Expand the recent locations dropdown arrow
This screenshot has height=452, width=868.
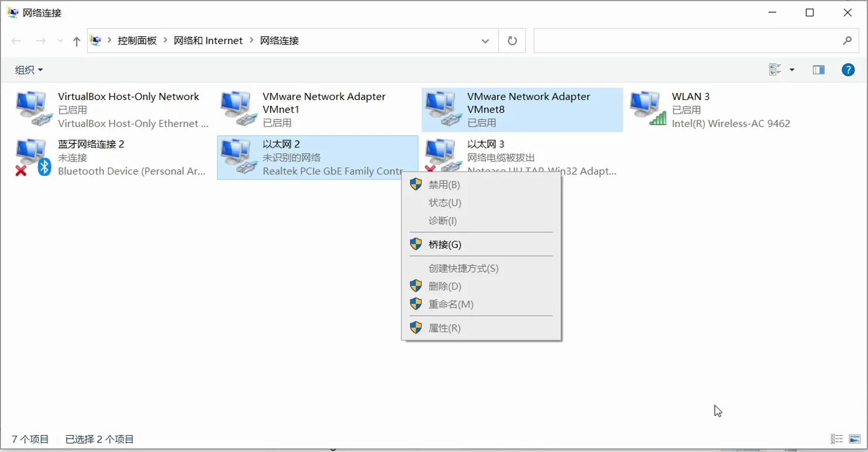pos(60,41)
